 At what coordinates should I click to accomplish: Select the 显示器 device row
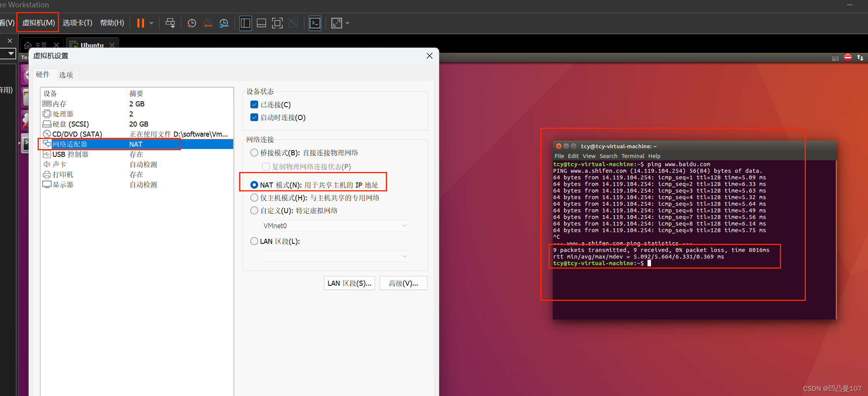click(x=137, y=184)
